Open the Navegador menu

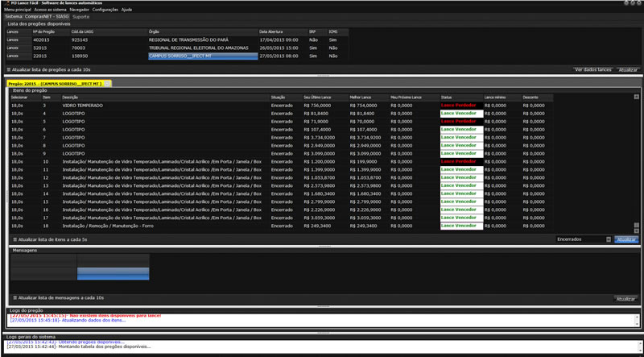pyautogui.click(x=80, y=10)
